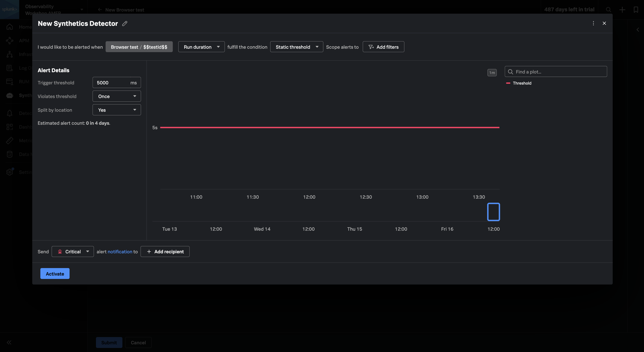
Task: Click Add recipient button
Action: coord(165,252)
